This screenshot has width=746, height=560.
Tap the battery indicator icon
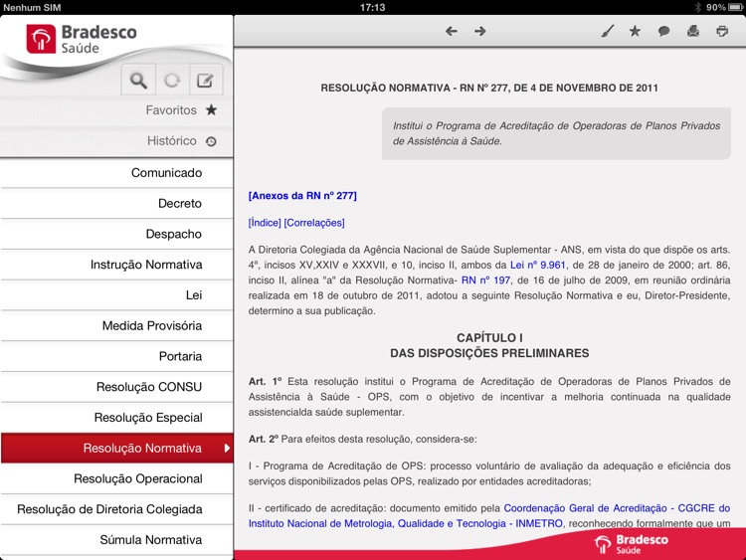pyautogui.click(x=735, y=7)
